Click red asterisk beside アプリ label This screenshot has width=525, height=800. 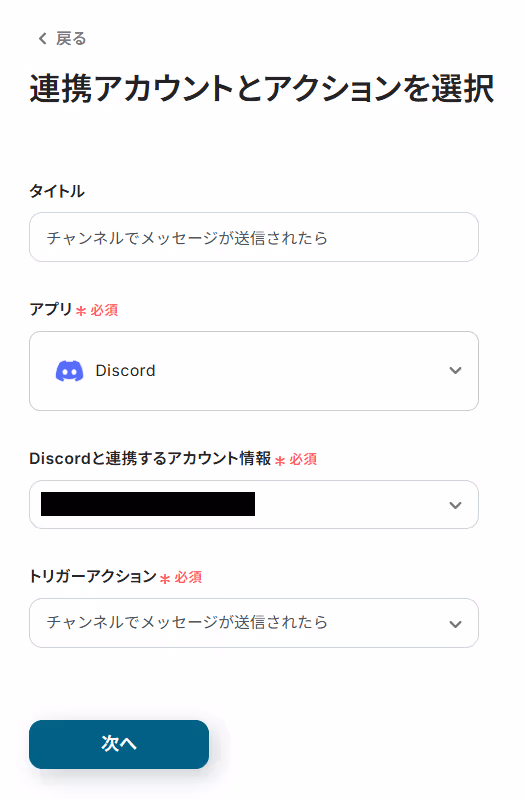click(x=81, y=311)
